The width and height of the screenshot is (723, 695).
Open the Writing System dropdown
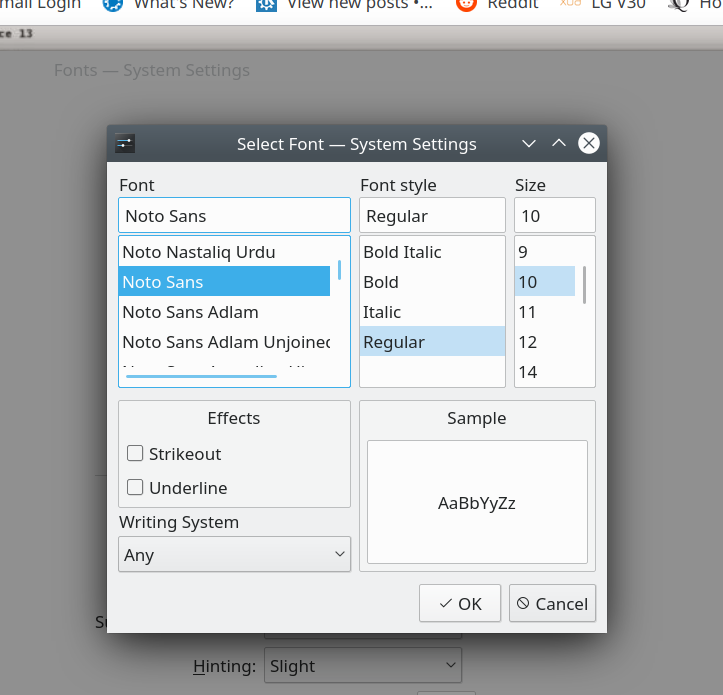[234, 554]
